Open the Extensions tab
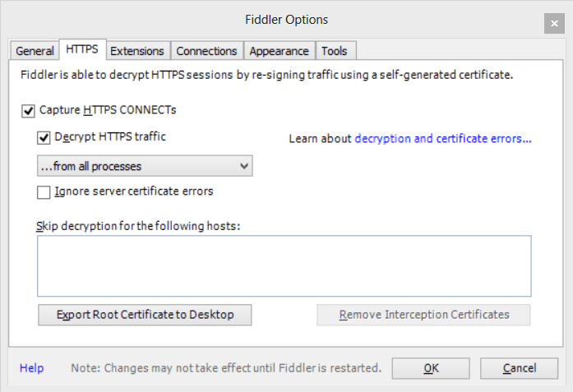The width and height of the screenshot is (573, 392). pos(137,51)
